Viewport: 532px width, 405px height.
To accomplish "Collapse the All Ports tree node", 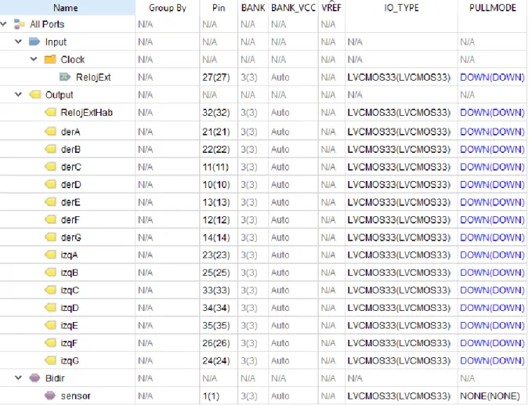I will click(3, 24).
